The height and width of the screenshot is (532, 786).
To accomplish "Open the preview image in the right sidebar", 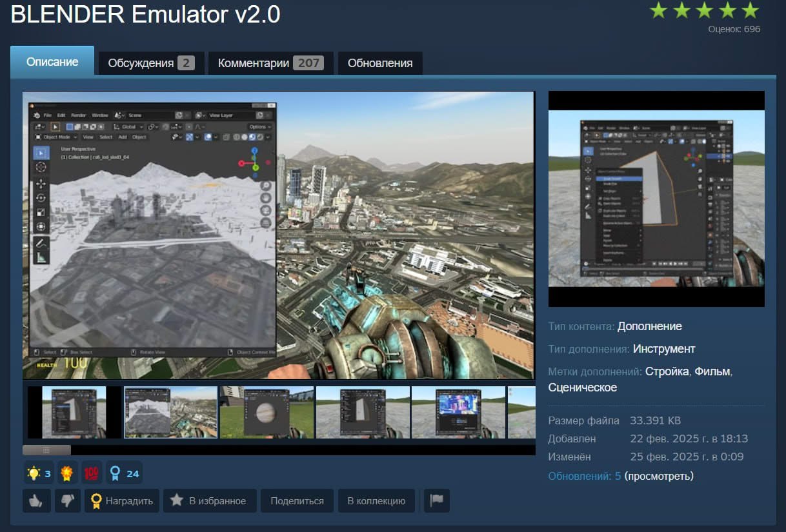I will coord(656,199).
